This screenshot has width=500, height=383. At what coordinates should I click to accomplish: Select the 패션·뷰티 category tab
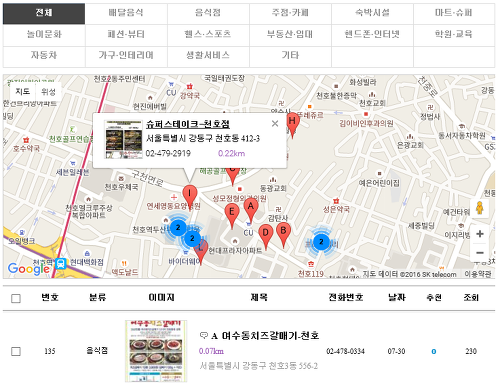pos(126,34)
